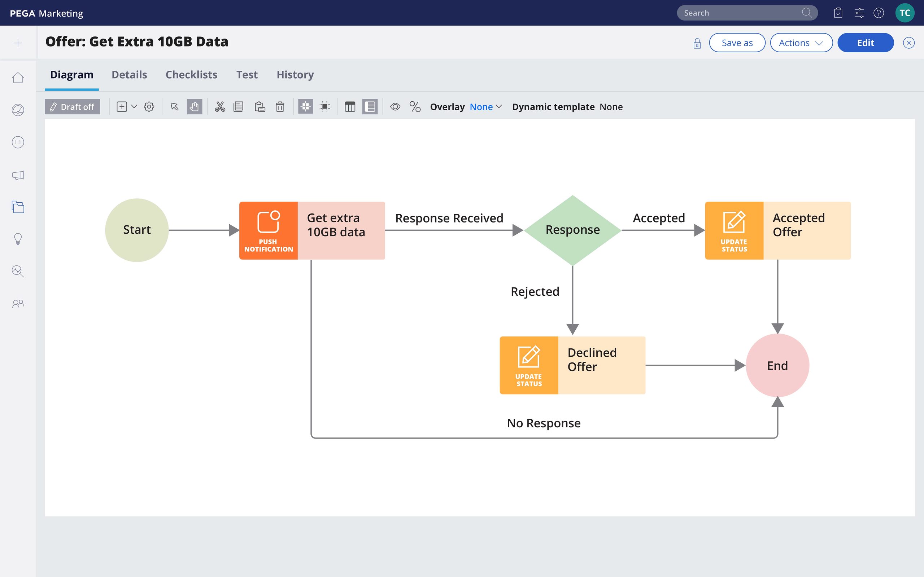Click the Edit button
The height and width of the screenshot is (577, 924).
[865, 43]
